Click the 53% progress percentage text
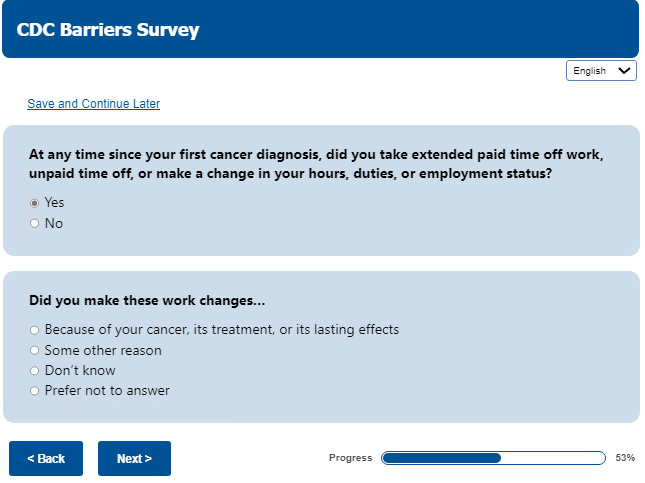The image size is (645, 483). [x=625, y=458]
